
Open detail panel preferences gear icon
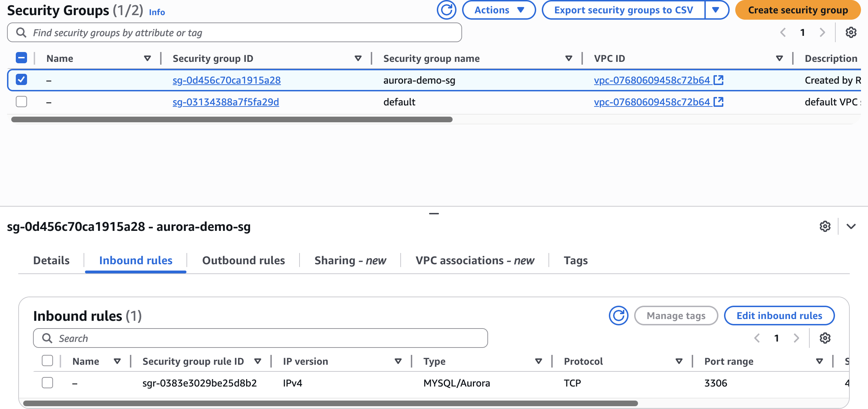(x=825, y=226)
